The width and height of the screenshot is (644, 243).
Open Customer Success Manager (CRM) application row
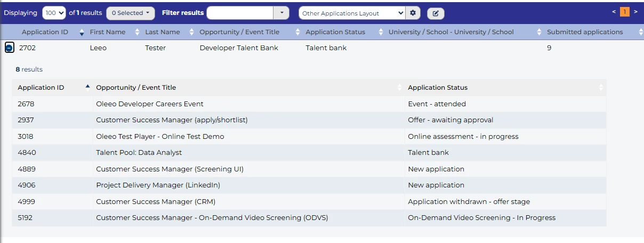[156, 202]
